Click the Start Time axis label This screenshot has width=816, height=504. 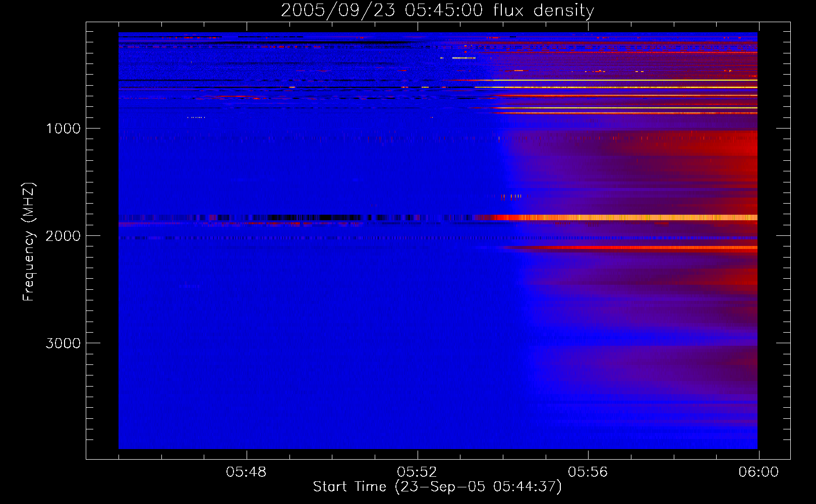click(x=437, y=487)
